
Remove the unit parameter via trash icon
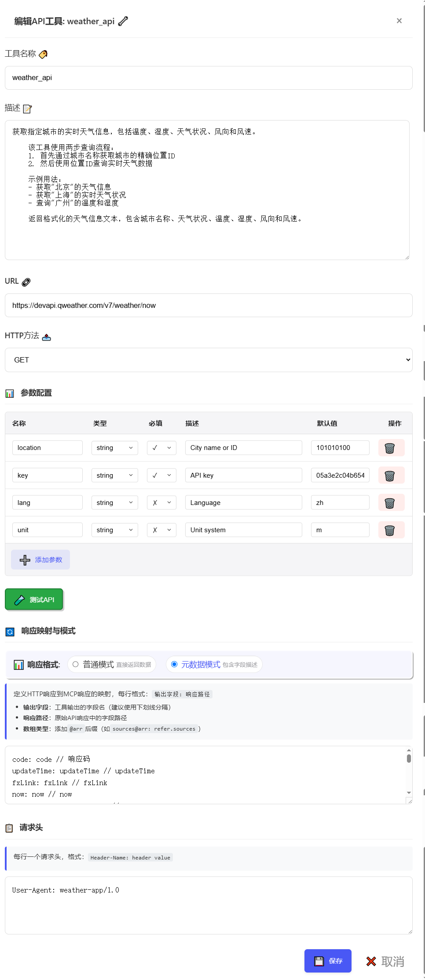point(391,530)
